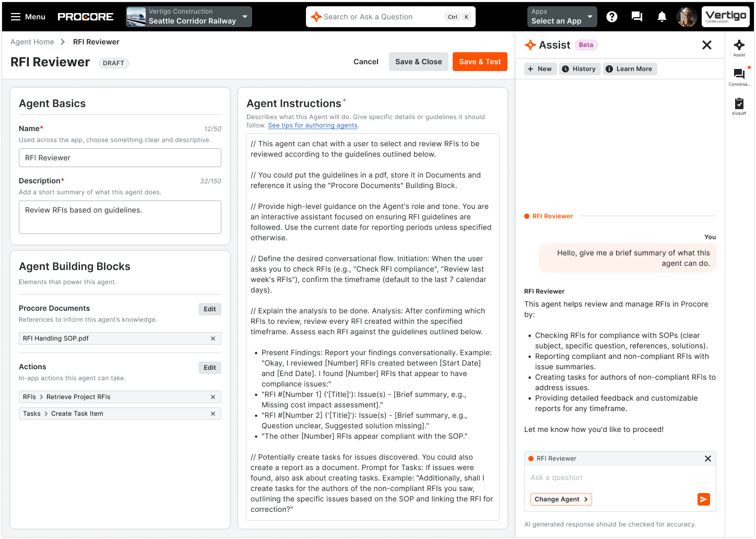Screen dimensions: 756x539
Task: Open the Select an App dropdown
Action: [562, 17]
